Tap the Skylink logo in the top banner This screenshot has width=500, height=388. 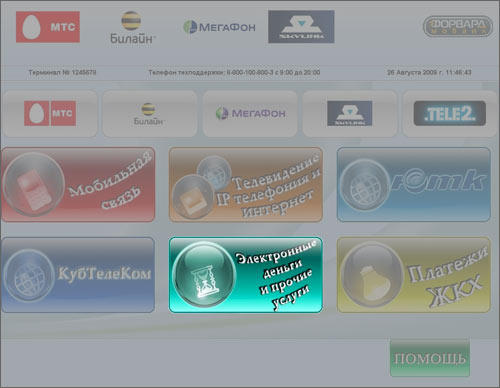coord(301,27)
